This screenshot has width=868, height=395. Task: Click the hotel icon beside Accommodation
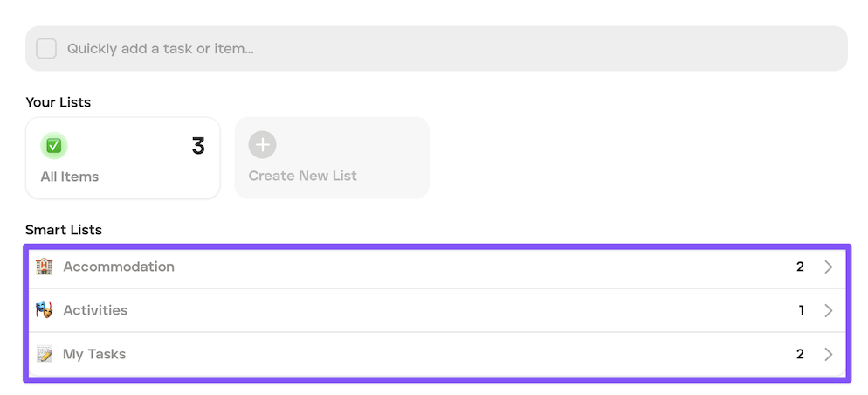[45, 267]
